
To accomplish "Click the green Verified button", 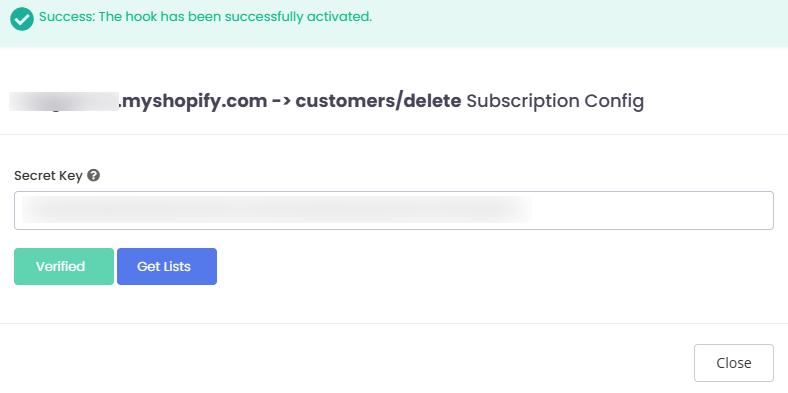I will [64, 266].
